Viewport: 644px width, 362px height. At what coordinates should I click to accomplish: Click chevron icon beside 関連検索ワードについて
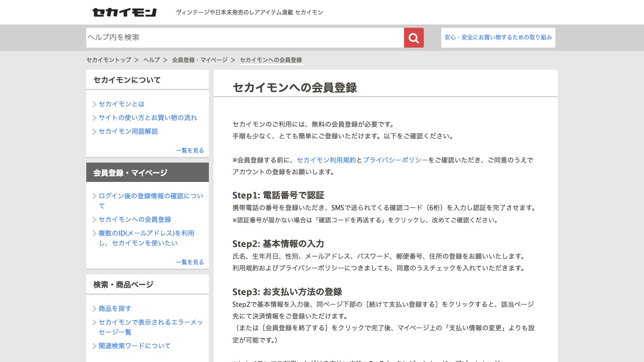[x=94, y=346]
